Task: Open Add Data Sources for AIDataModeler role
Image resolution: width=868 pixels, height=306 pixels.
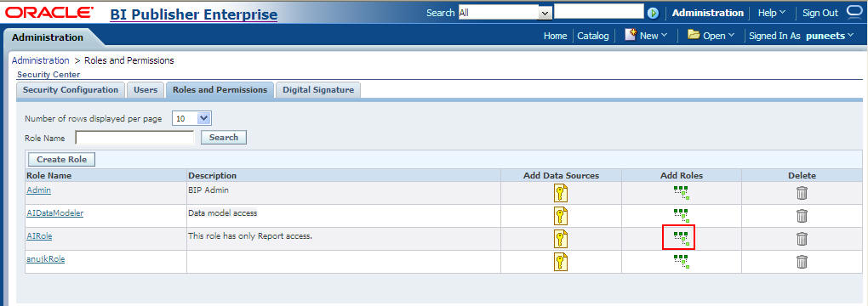Action: coord(561,216)
